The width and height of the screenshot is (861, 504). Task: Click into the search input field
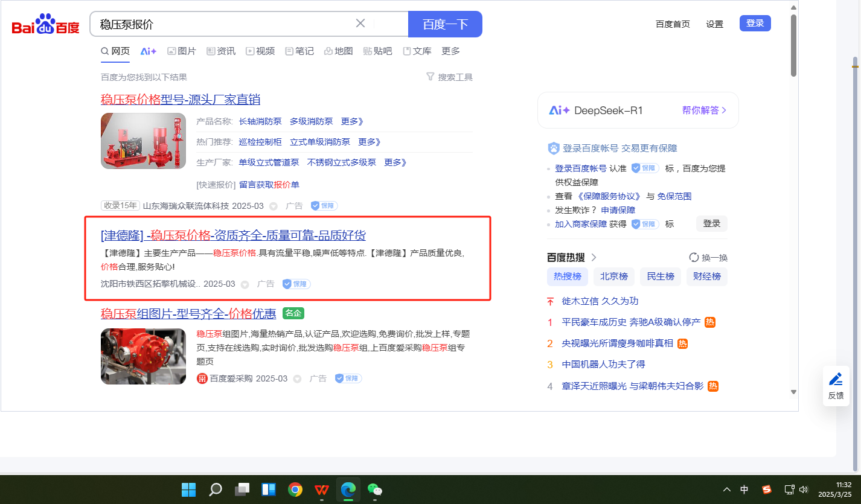click(x=223, y=24)
